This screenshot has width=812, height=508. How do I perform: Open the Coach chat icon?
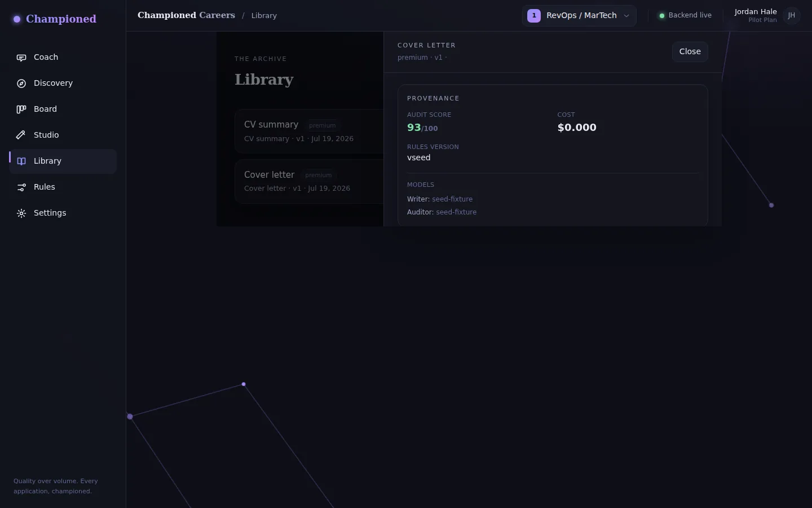coord(21,58)
